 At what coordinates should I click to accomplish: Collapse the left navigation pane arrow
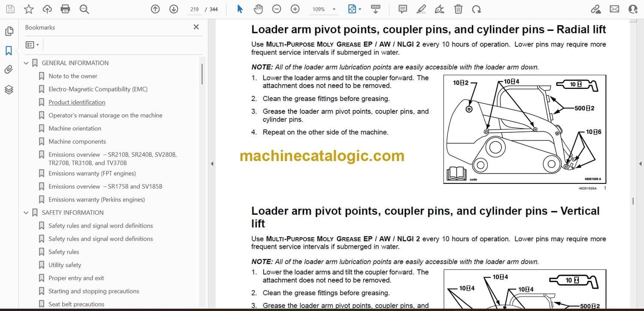(211, 164)
